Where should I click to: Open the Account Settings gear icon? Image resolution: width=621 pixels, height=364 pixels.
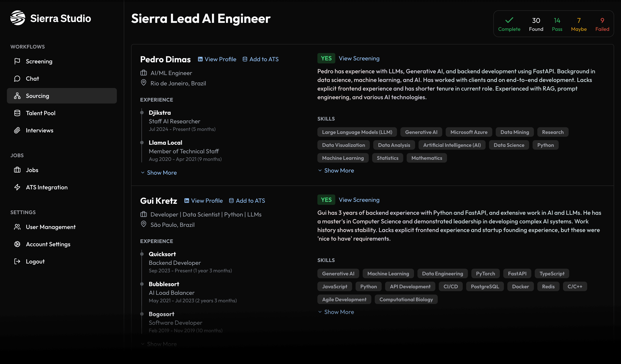click(x=17, y=244)
